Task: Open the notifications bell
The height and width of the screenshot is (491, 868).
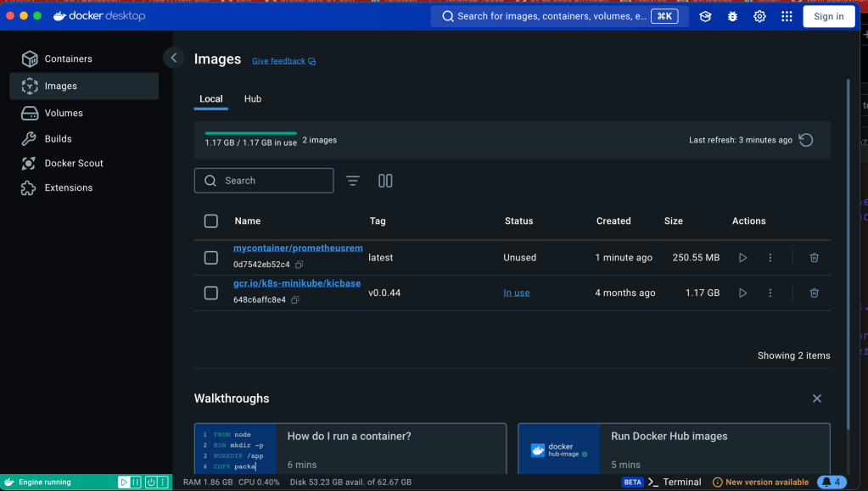Action: click(832, 483)
